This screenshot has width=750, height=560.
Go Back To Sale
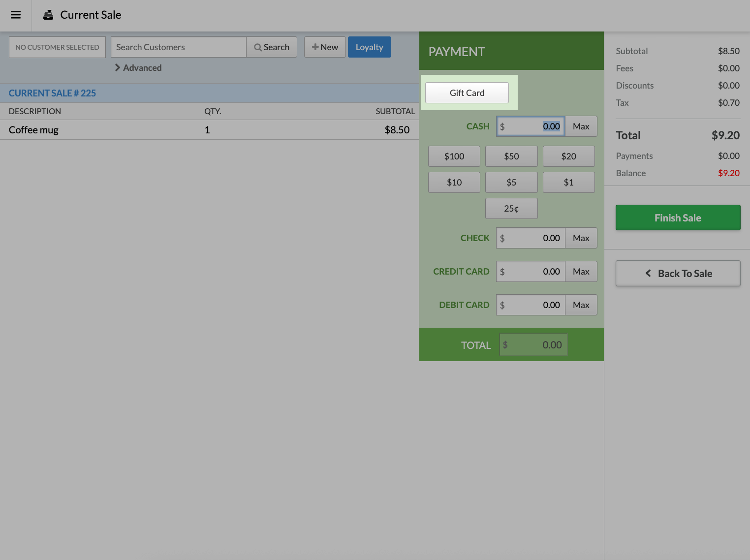tap(678, 274)
